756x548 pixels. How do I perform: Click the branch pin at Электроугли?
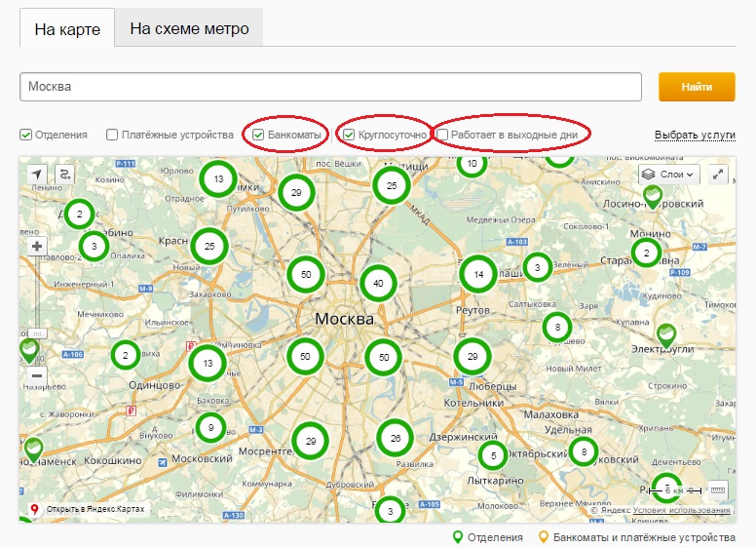pyautogui.click(x=666, y=336)
